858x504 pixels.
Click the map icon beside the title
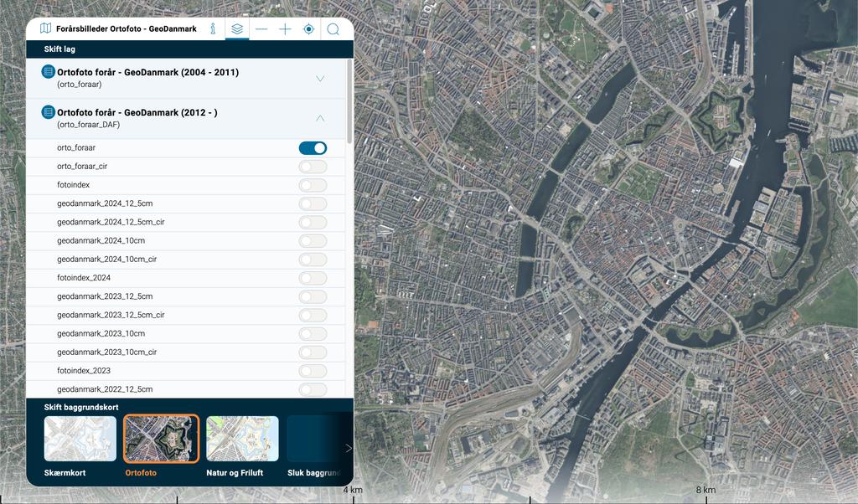coord(45,28)
